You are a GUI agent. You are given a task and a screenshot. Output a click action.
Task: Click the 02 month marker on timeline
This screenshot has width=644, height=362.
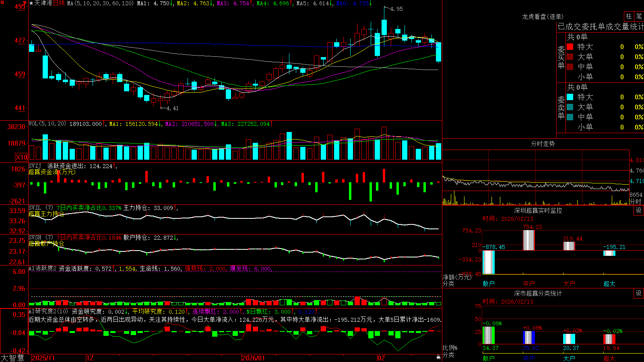coord(381,358)
